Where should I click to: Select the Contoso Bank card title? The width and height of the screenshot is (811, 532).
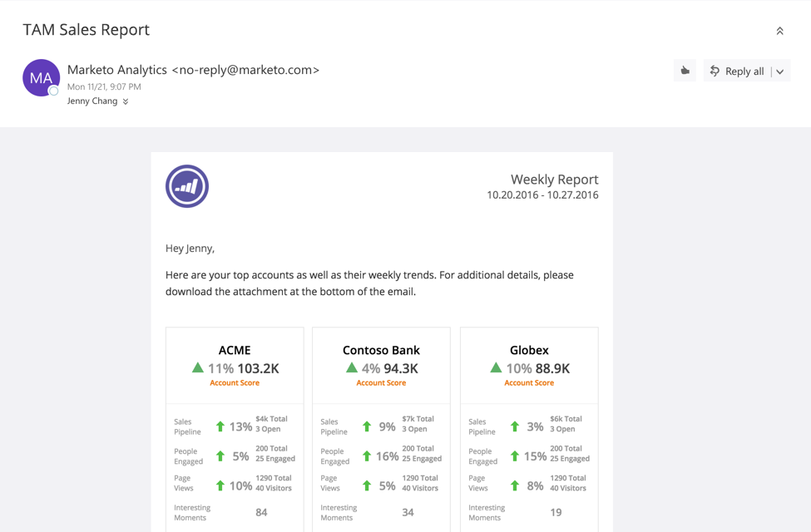coord(381,350)
